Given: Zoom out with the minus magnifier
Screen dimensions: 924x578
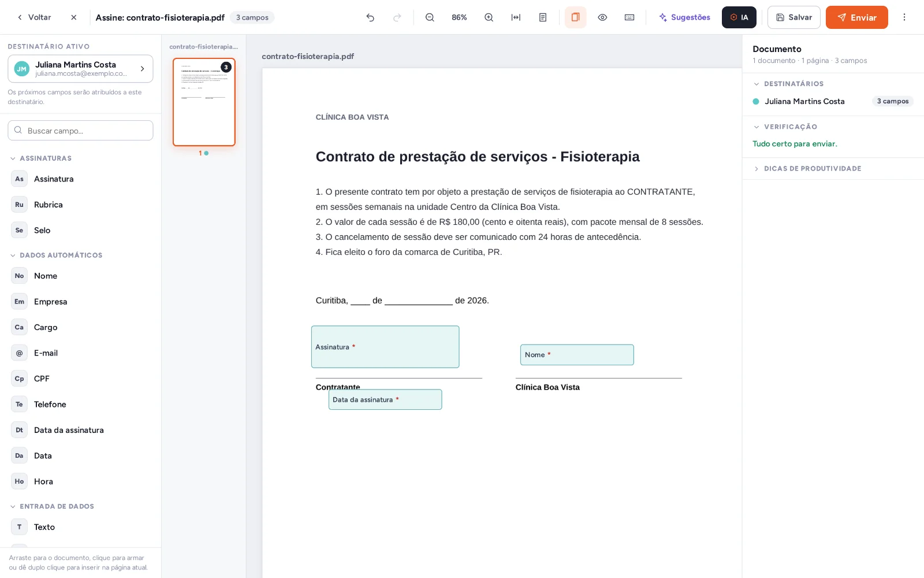Looking at the screenshot, I should 430,17.
